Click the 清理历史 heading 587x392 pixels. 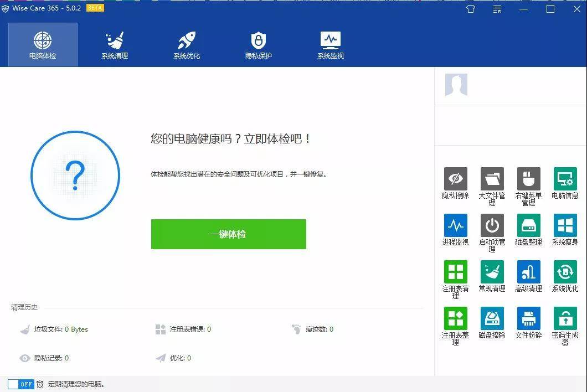point(24,307)
